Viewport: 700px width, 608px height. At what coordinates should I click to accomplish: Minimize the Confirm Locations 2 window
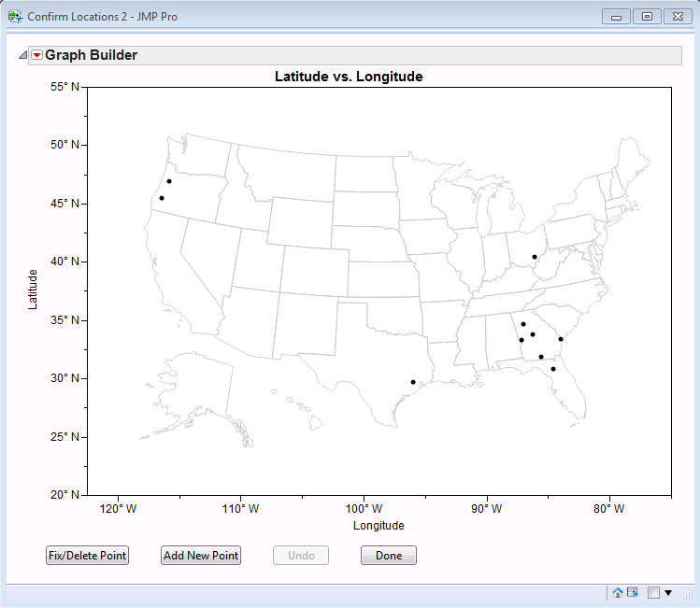pos(616,17)
